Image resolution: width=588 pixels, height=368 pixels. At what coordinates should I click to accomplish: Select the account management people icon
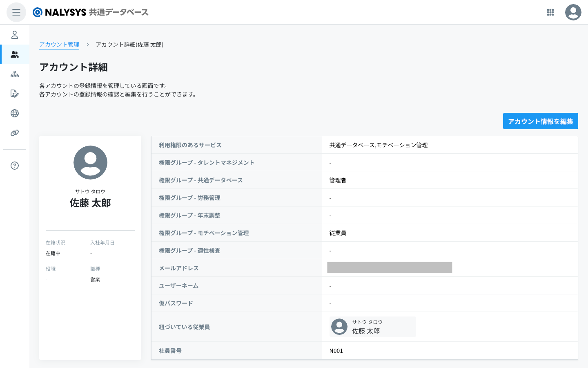click(x=15, y=54)
